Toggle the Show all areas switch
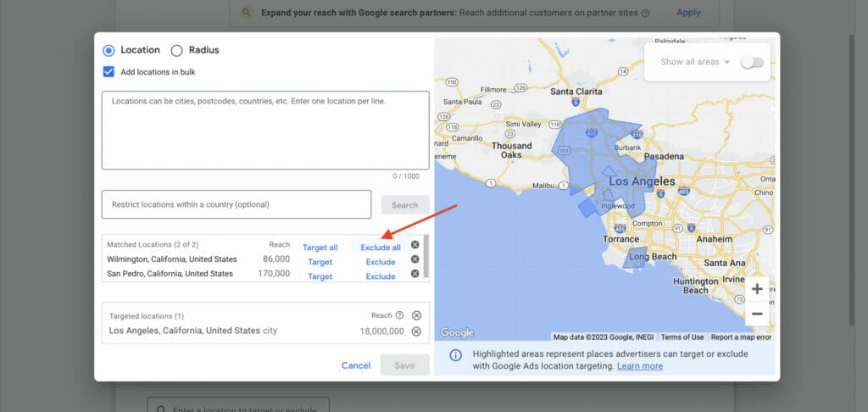This screenshot has width=868, height=412. pos(751,62)
